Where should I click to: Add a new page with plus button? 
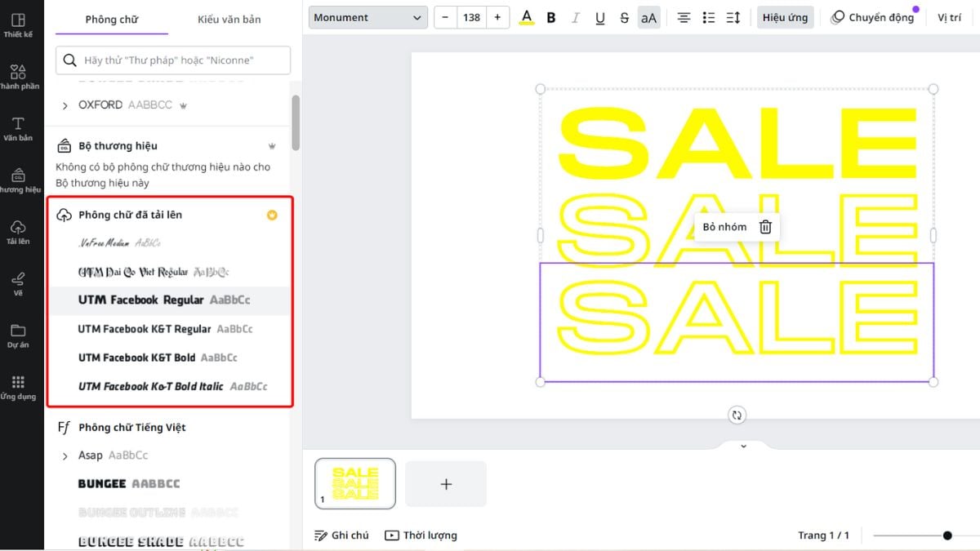pyautogui.click(x=446, y=484)
